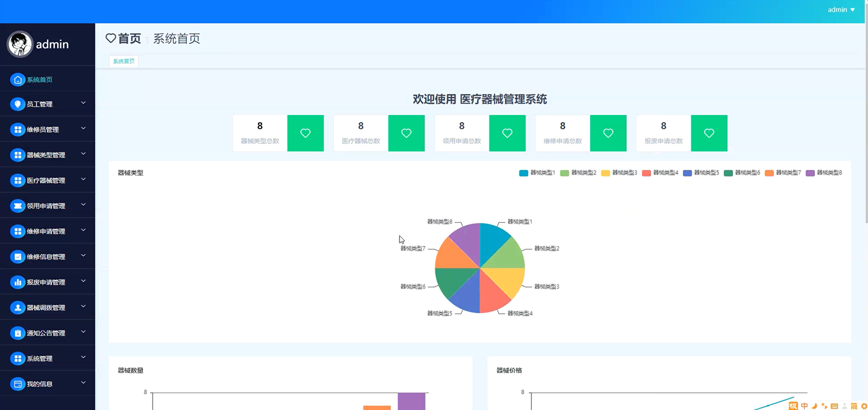868x410 pixels.
Task: Select the 系统首页 tab
Action: click(124, 61)
